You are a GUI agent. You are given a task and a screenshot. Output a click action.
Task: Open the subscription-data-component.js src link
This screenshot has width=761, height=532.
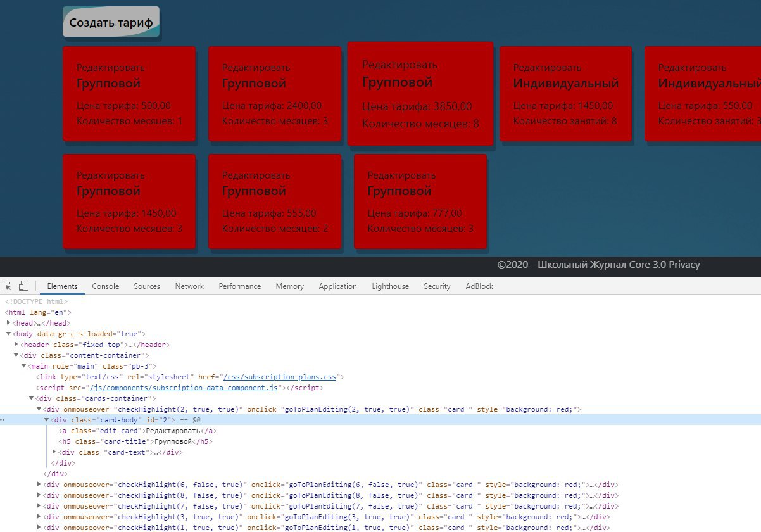[183, 388]
